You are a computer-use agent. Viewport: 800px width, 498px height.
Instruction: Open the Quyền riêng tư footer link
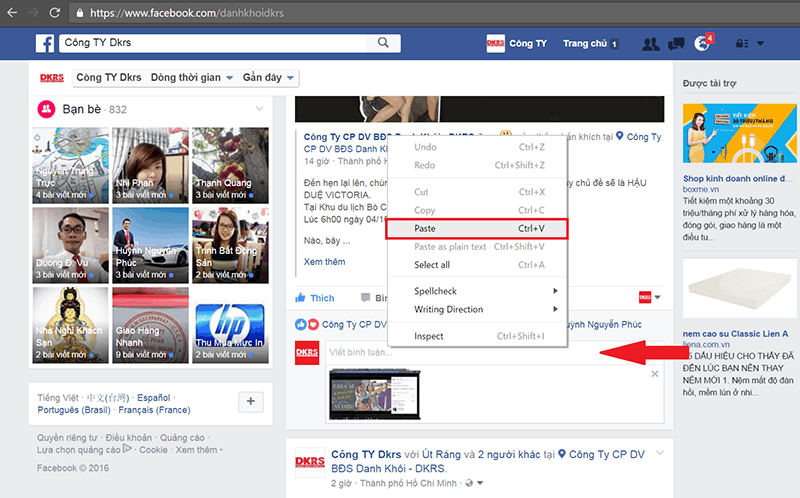click(x=67, y=438)
